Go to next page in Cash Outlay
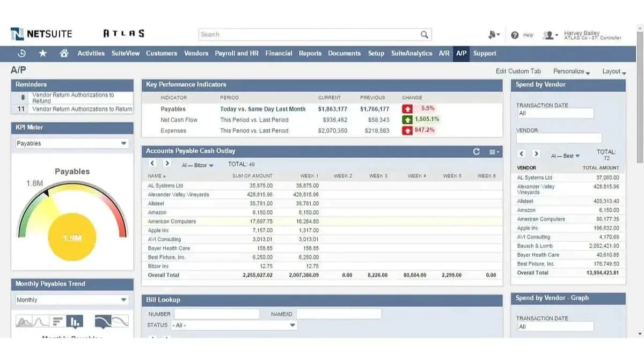The height and width of the screenshot is (362, 644). [x=167, y=164]
